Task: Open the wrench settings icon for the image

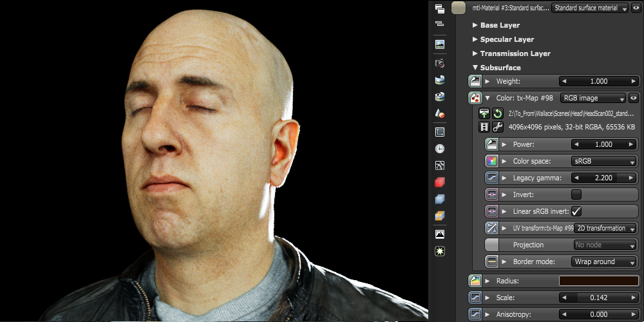Action: click(498, 127)
